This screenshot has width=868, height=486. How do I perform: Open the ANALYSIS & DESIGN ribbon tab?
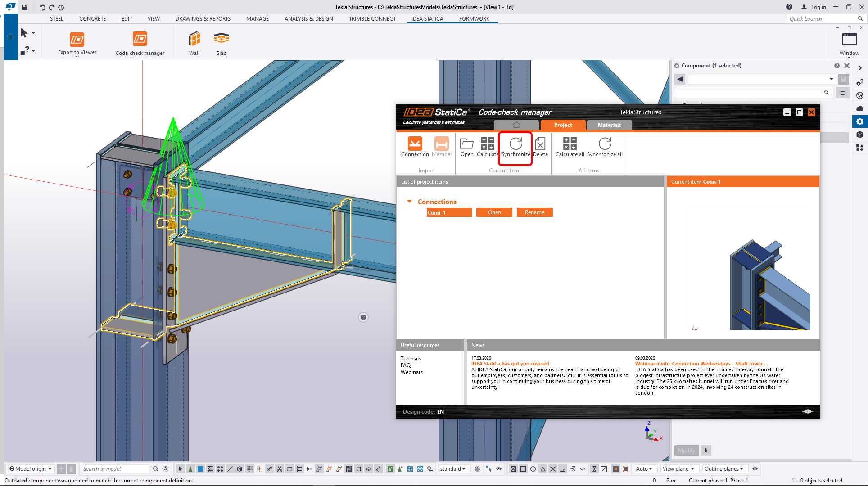point(308,19)
